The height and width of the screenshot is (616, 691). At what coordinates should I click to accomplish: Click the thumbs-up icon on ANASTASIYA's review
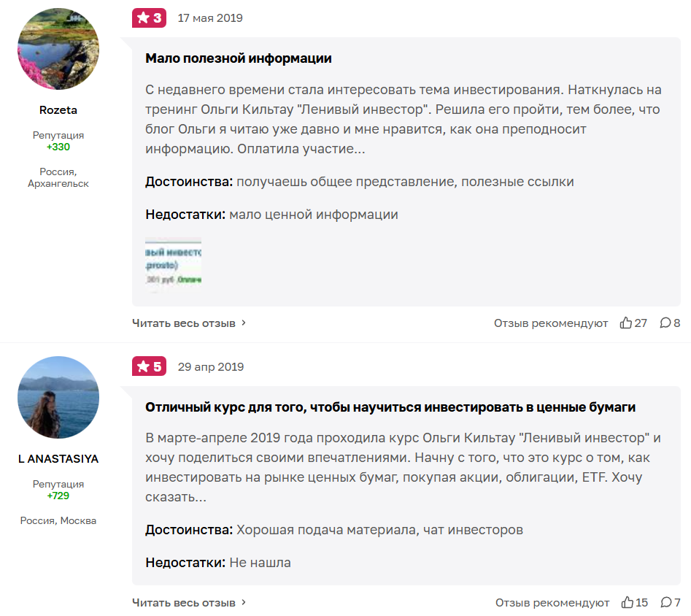[628, 603]
